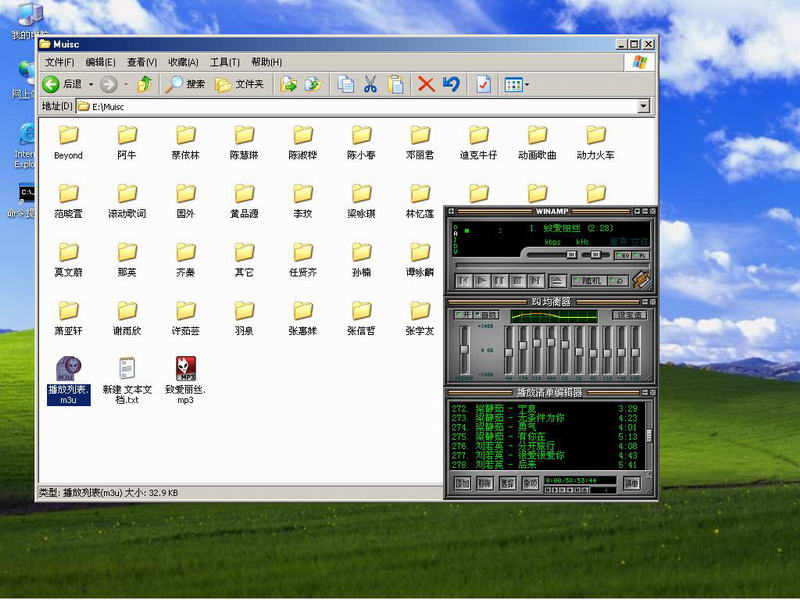Click Winamp pause button
The height and width of the screenshot is (600, 800).
pyautogui.click(x=499, y=281)
